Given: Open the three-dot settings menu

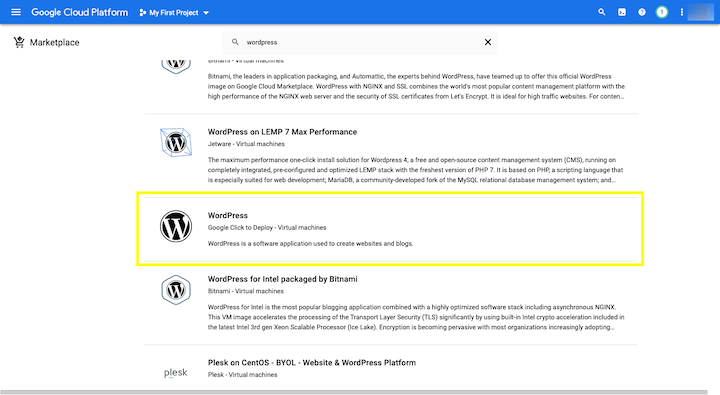Looking at the screenshot, I should (x=681, y=12).
